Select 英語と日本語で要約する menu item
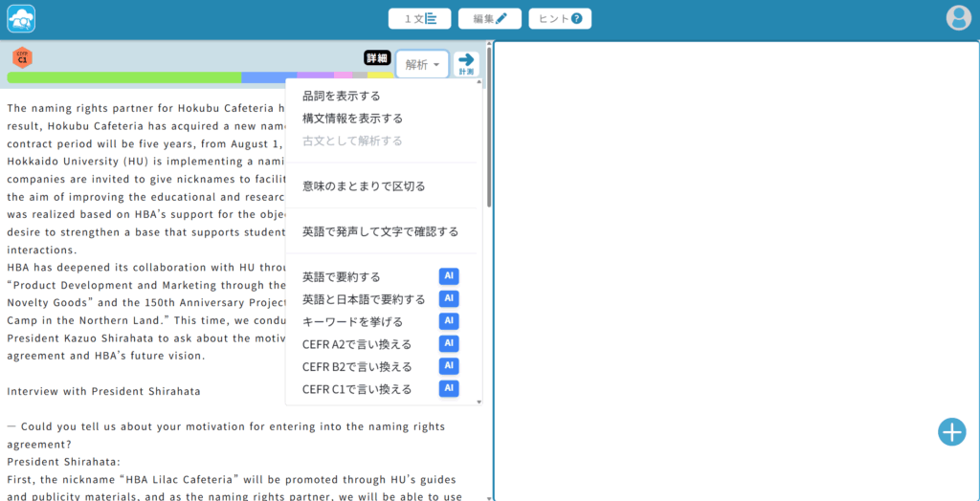Screen dimensions: 980x501 tap(364, 299)
